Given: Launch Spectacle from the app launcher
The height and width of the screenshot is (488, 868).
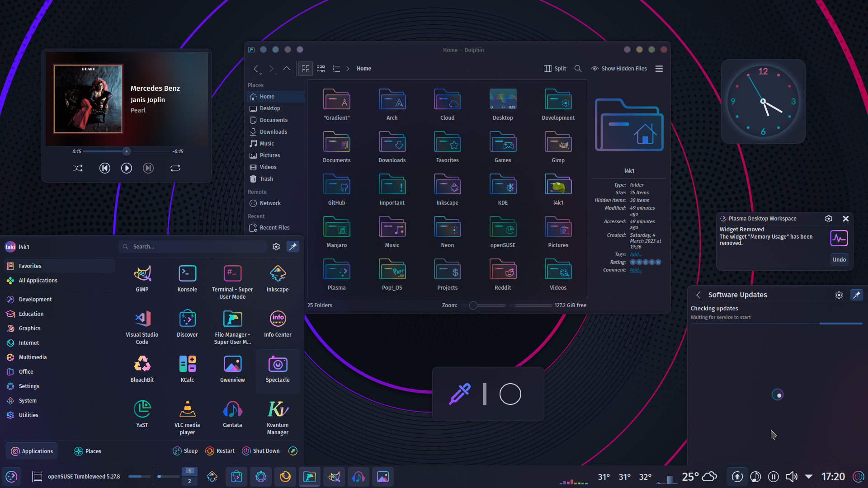Looking at the screenshot, I should tap(277, 371).
